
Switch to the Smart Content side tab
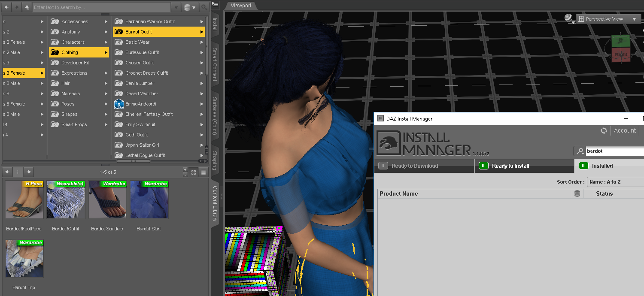click(x=215, y=64)
